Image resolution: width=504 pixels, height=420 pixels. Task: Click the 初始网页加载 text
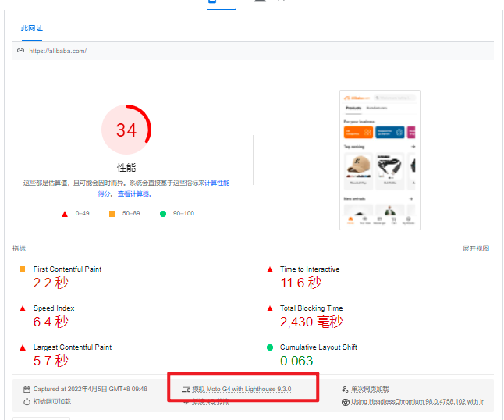pyautogui.click(x=52, y=402)
